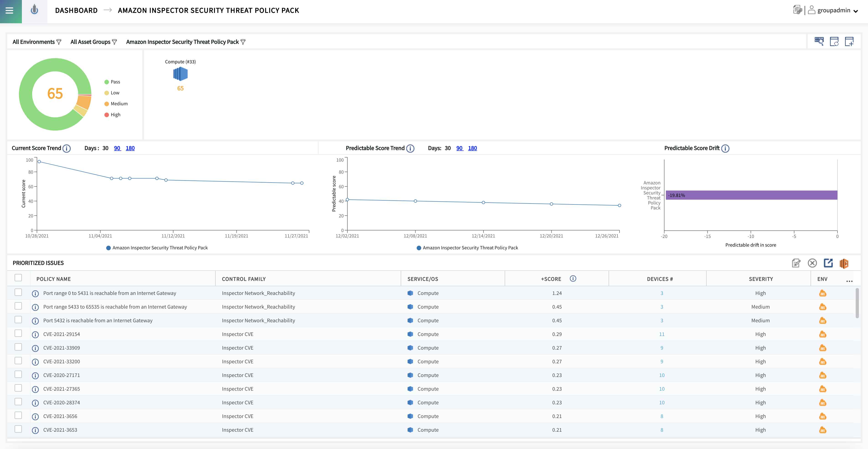Sort by SEVERITY column header

coord(761,279)
